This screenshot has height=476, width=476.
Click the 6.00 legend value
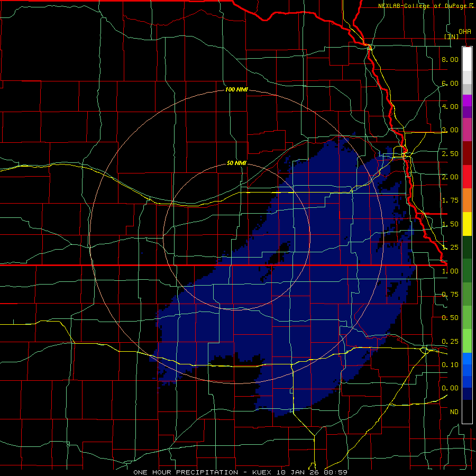tap(450, 83)
